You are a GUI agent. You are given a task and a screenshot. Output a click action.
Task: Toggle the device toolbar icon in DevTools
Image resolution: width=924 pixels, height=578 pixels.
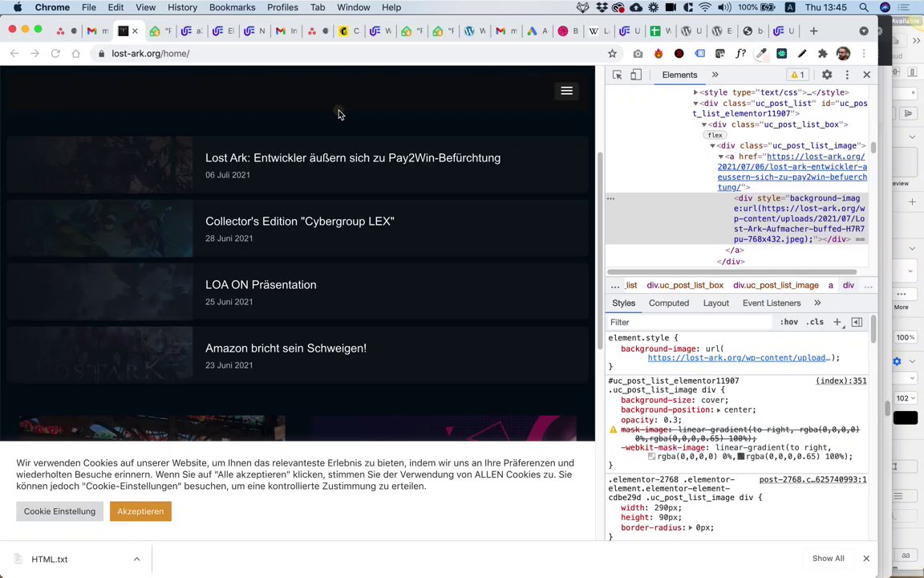pos(636,75)
